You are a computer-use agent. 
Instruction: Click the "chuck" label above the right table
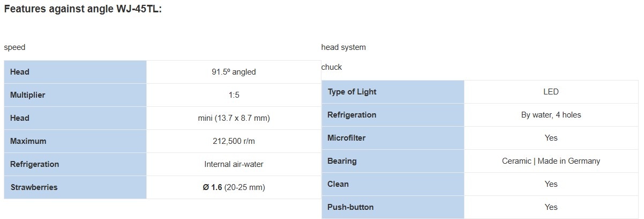[332, 67]
